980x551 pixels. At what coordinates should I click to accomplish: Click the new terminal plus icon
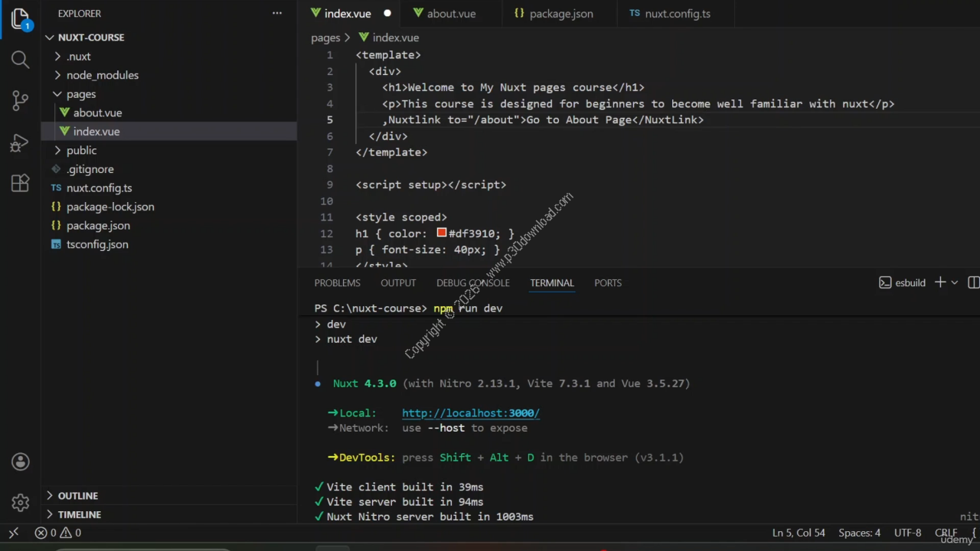940,282
